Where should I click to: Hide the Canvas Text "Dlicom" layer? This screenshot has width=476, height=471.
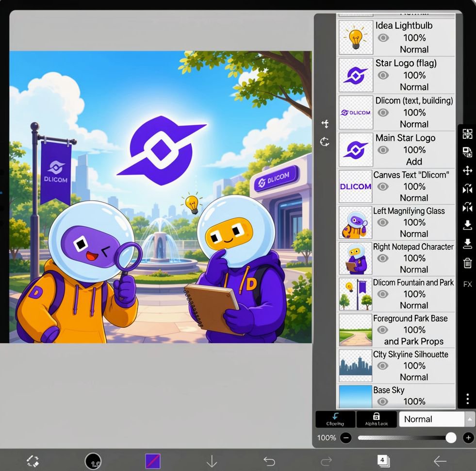point(383,186)
